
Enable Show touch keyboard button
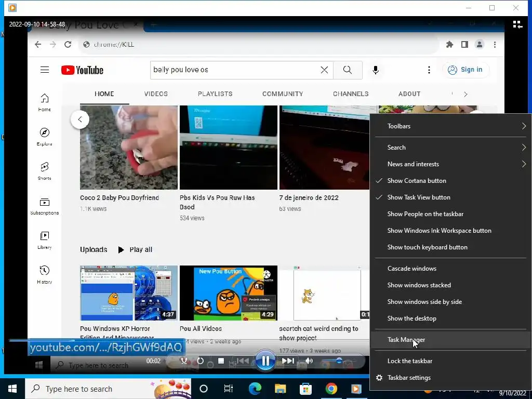(450, 247)
